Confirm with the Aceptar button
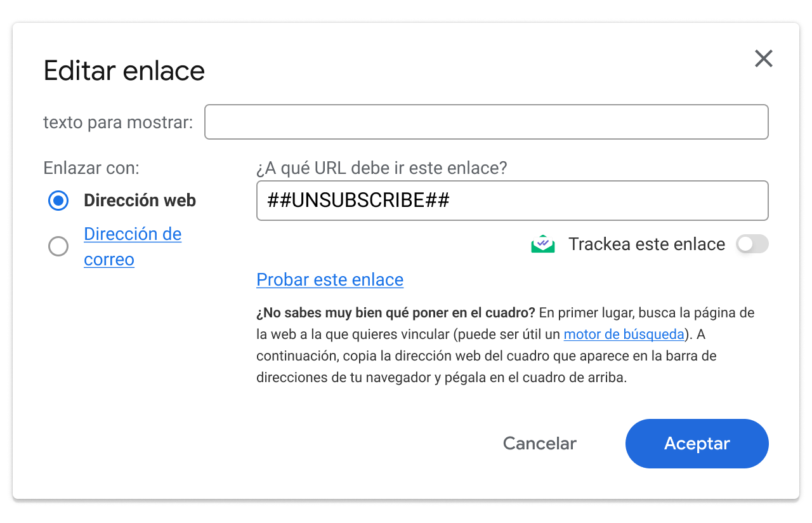The image size is (812, 523). pos(697,444)
